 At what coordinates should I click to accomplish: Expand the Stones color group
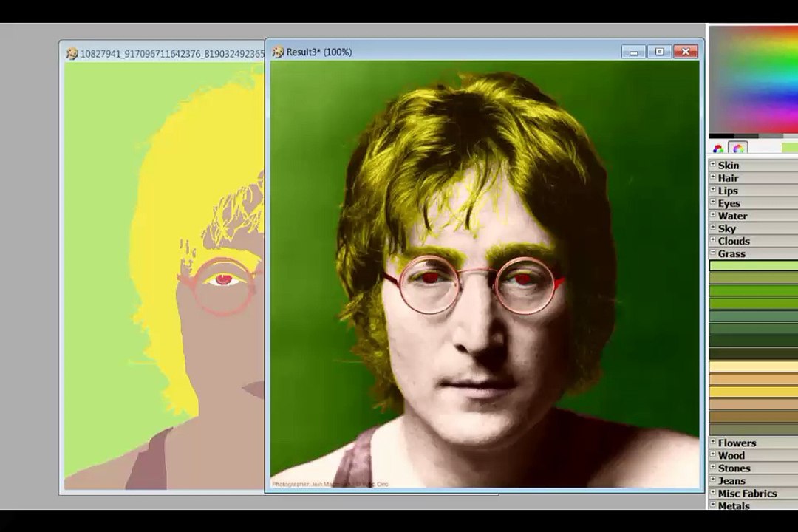tap(713, 467)
